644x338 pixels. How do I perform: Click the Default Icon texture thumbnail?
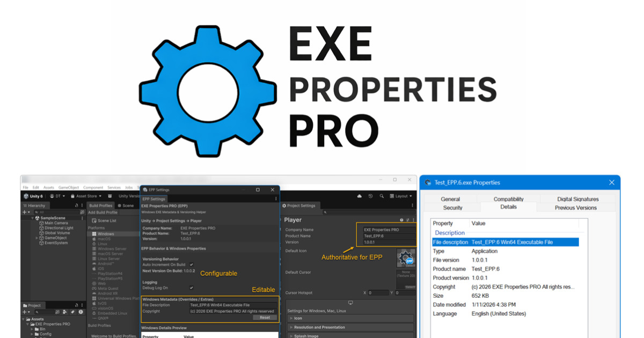[406, 258]
